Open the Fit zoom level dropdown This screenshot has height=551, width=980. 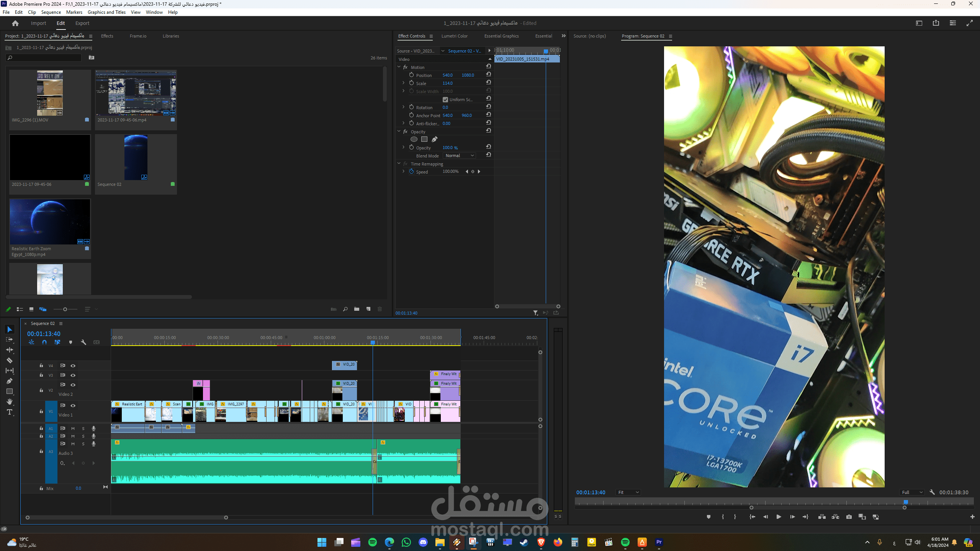pyautogui.click(x=628, y=492)
